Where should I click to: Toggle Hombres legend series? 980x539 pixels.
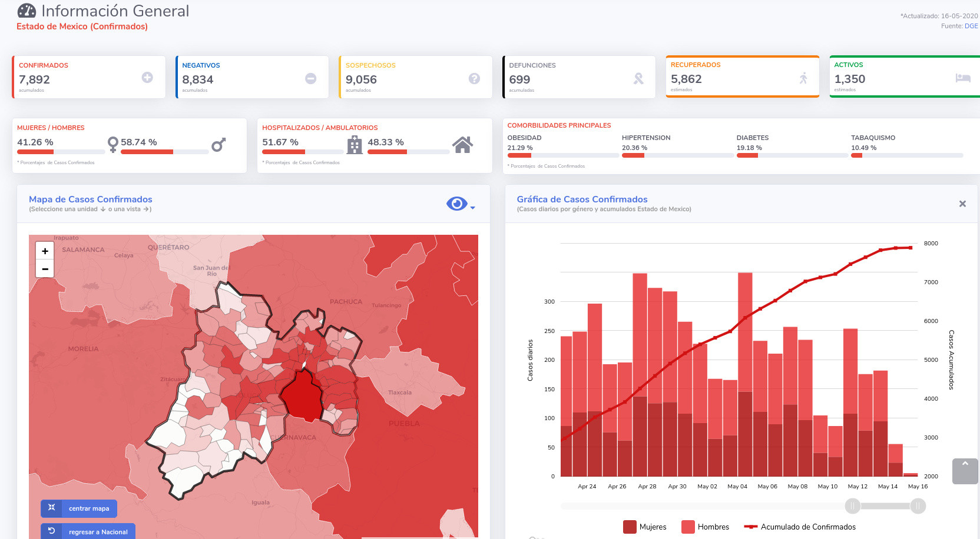click(705, 527)
